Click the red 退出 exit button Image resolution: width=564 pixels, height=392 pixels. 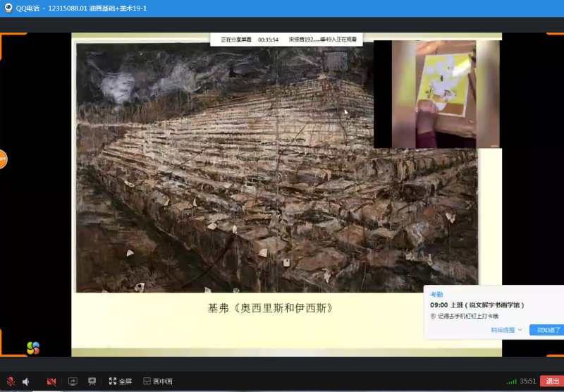point(552,381)
